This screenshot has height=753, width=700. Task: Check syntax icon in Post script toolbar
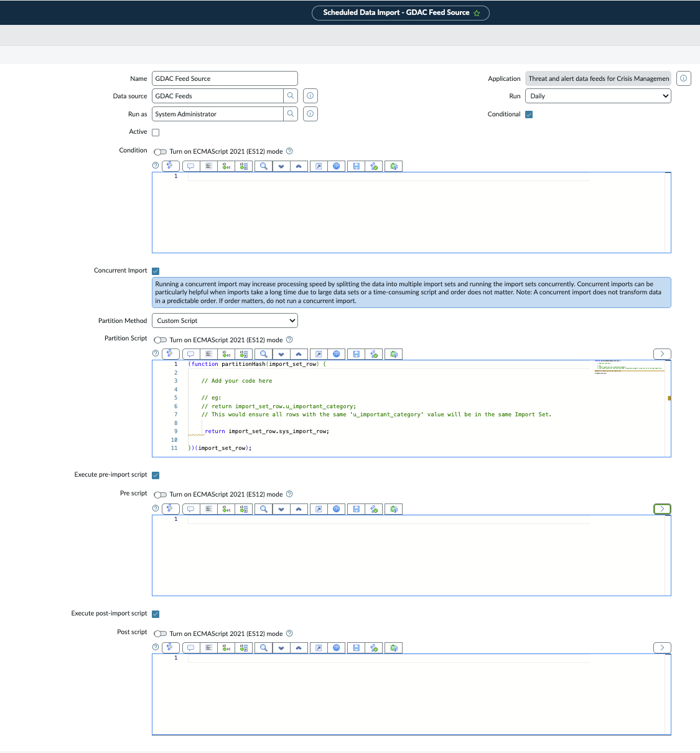374,648
